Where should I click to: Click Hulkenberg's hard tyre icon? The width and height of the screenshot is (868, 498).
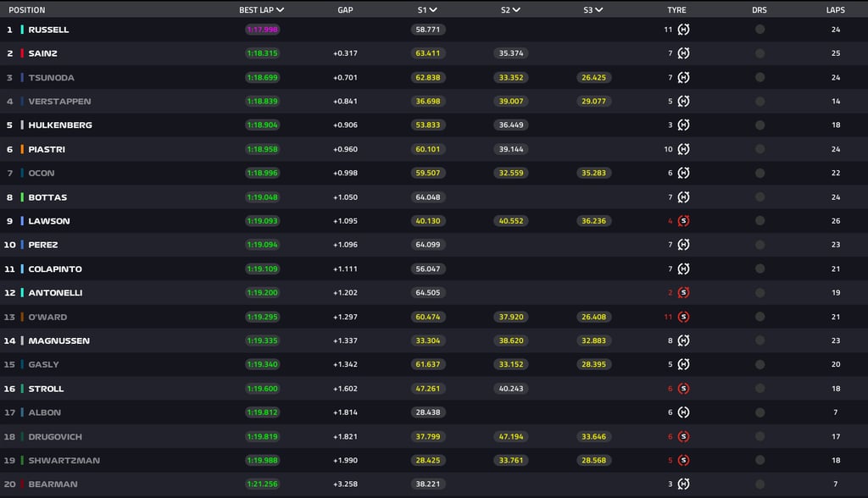[684, 125]
